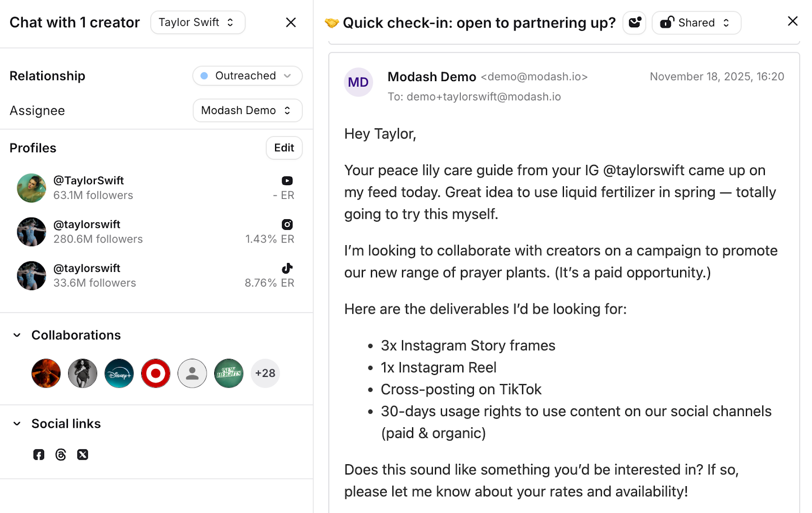Click the Relationship label

point(48,76)
